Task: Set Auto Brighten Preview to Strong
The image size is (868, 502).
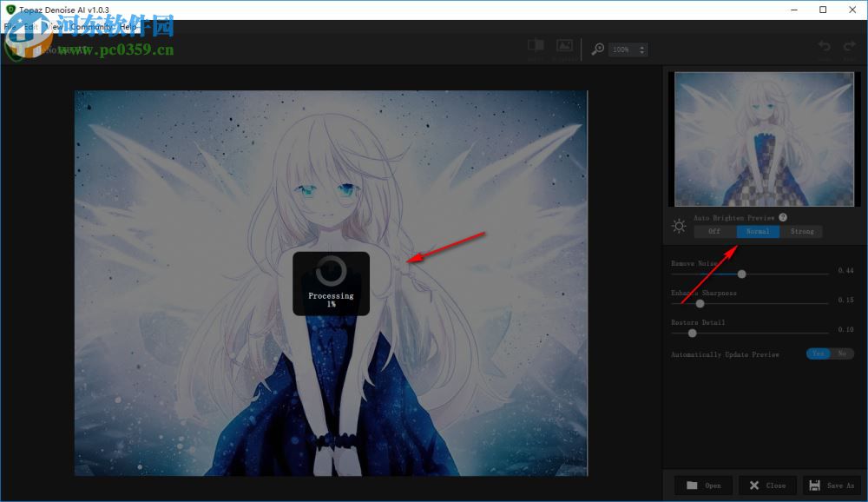Action: (x=802, y=231)
